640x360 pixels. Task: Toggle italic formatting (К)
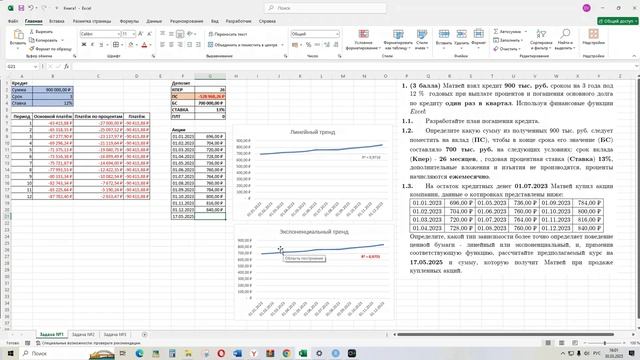click(93, 44)
